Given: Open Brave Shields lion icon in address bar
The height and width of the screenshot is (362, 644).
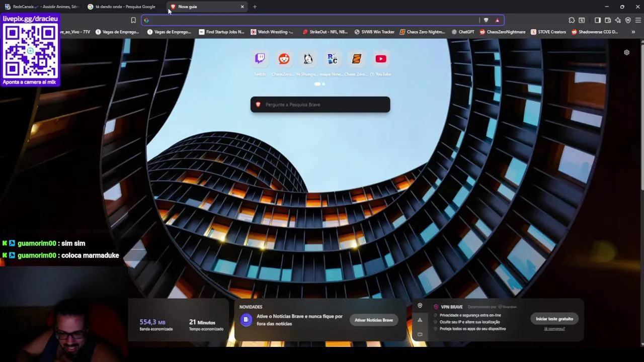Looking at the screenshot, I should 486,20.
